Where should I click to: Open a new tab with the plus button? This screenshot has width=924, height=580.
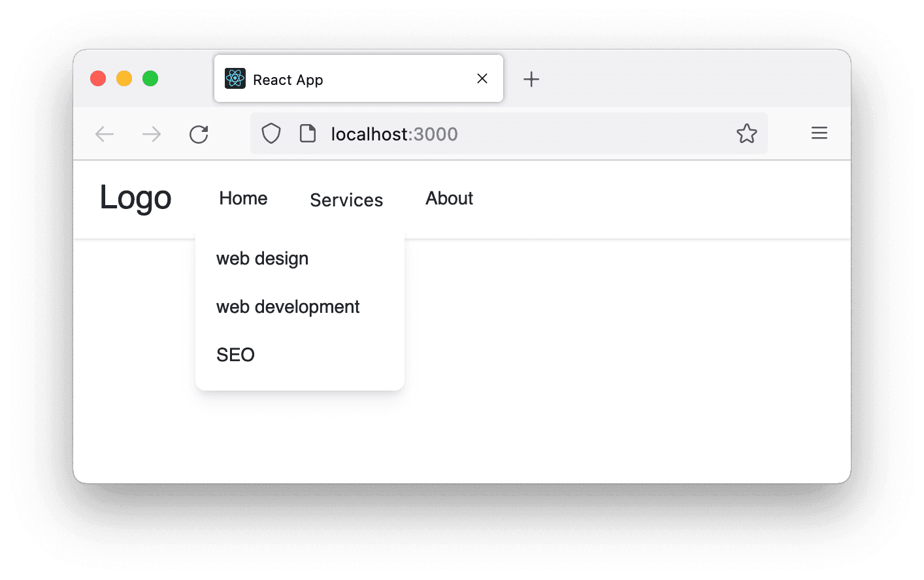pos(531,80)
